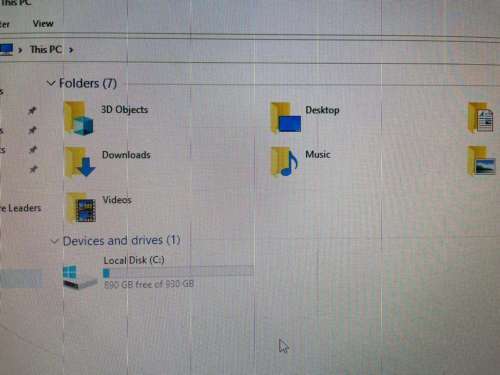Open the Pictures folder icon

click(481, 161)
